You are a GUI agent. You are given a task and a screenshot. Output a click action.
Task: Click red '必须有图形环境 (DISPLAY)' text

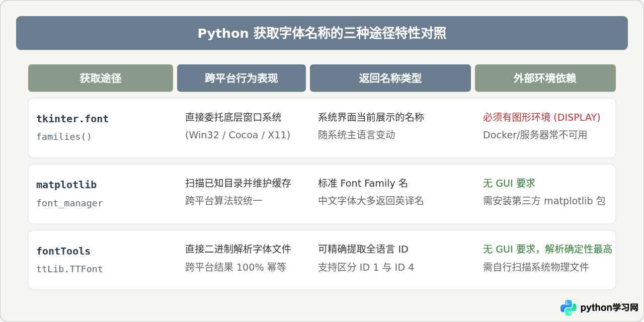pos(542,117)
